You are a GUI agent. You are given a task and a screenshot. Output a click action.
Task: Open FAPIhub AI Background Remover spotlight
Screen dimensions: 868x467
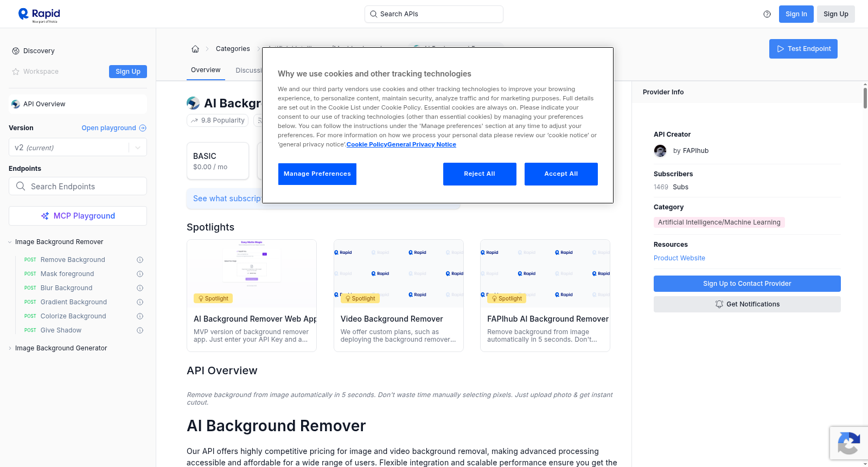pyautogui.click(x=545, y=296)
